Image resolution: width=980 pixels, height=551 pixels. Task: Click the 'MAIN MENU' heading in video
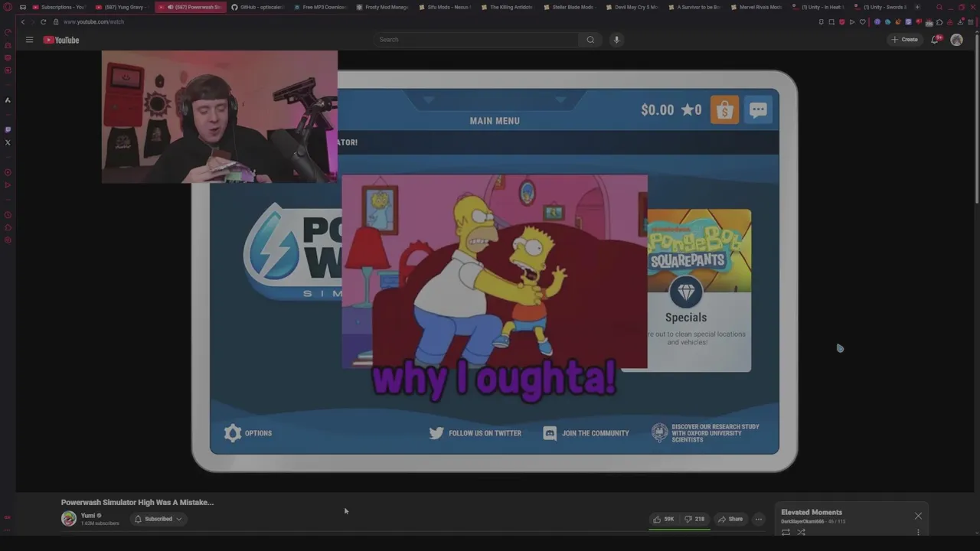point(495,121)
